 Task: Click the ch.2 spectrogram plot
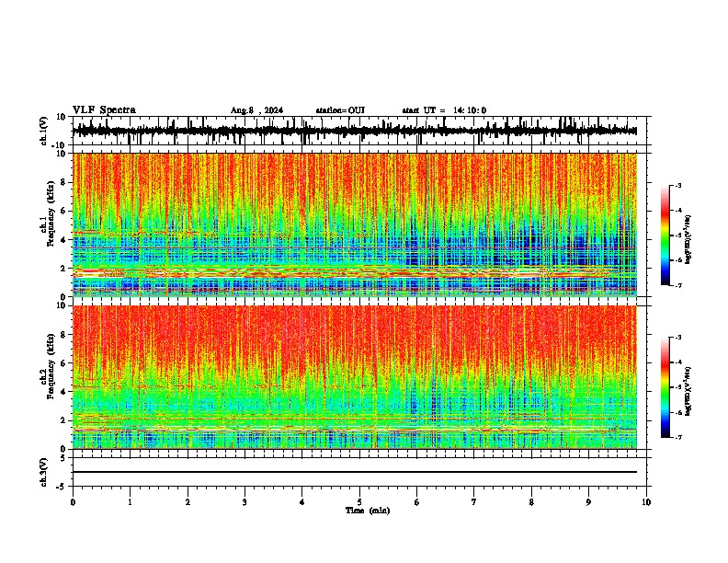pos(355,377)
